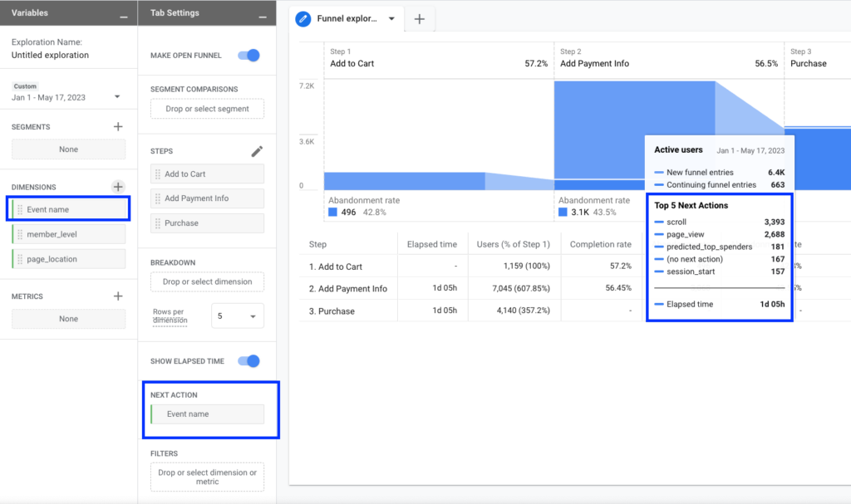851x504 pixels.
Task: Collapse the Tab Settings panel
Action: click(x=263, y=15)
